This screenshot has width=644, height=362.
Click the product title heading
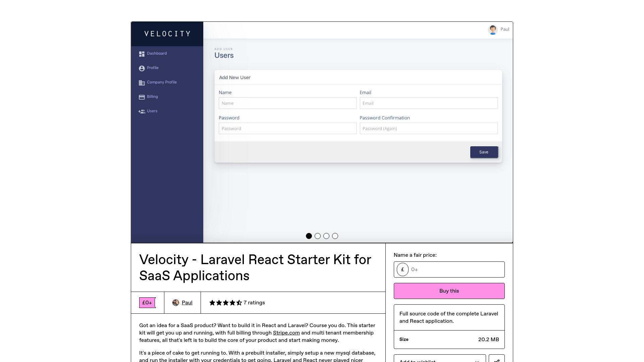pos(255,267)
